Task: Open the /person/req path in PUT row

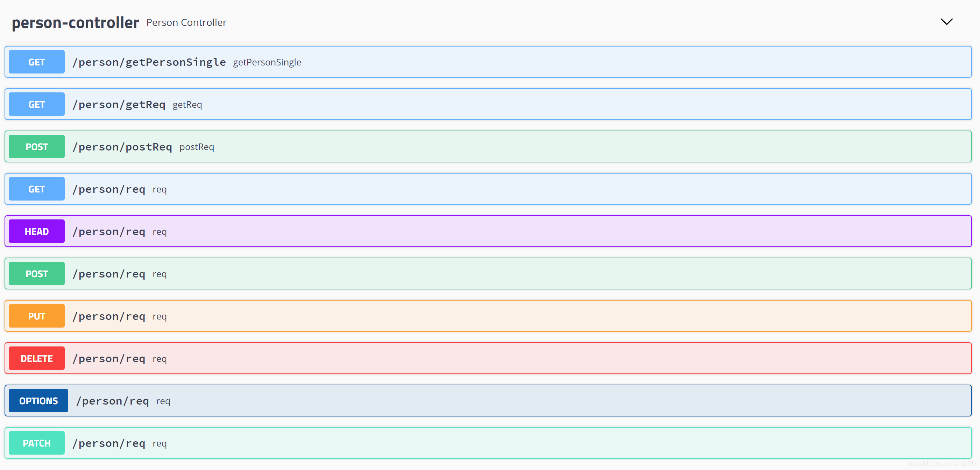Action: (x=109, y=316)
